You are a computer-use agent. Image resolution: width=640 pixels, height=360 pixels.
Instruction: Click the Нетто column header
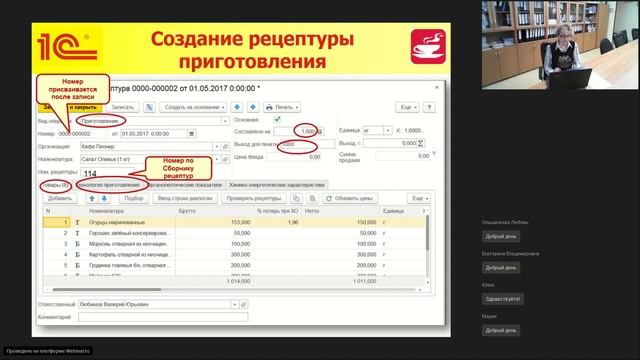point(312,211)
